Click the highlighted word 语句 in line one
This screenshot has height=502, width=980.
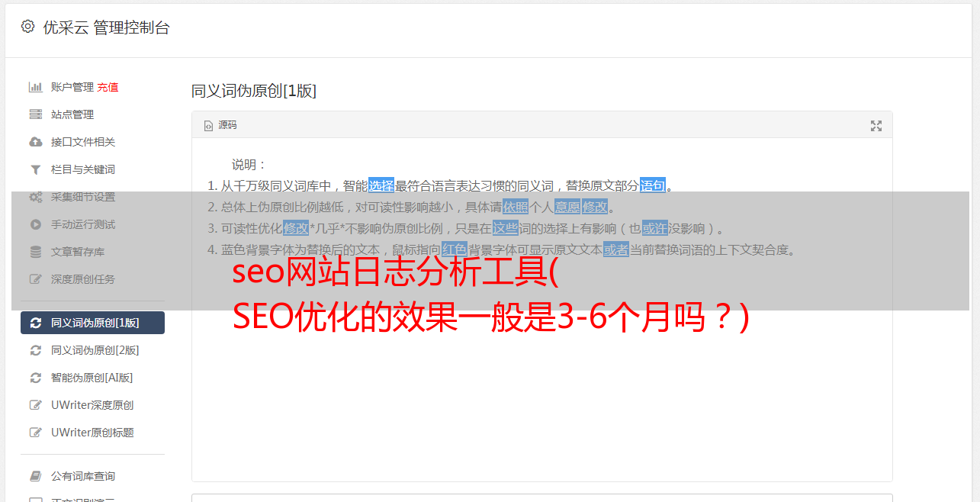(653, 185)
